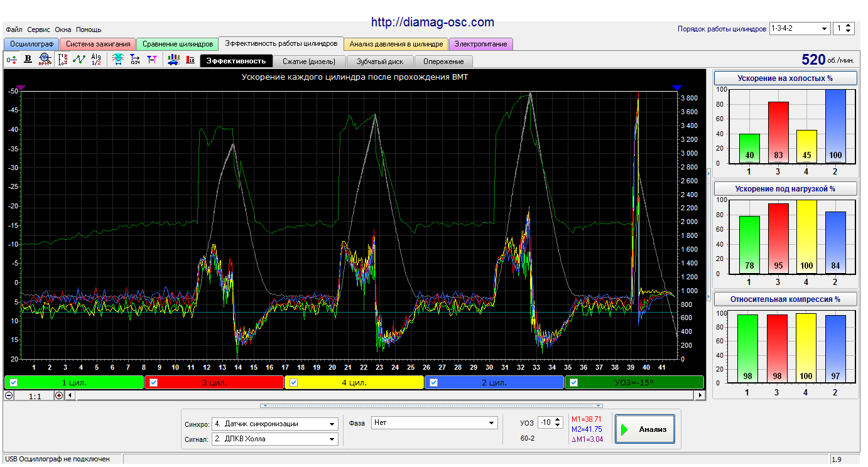
Task: Click the zero-offset arrows toolbar icon
Action: 11,60
